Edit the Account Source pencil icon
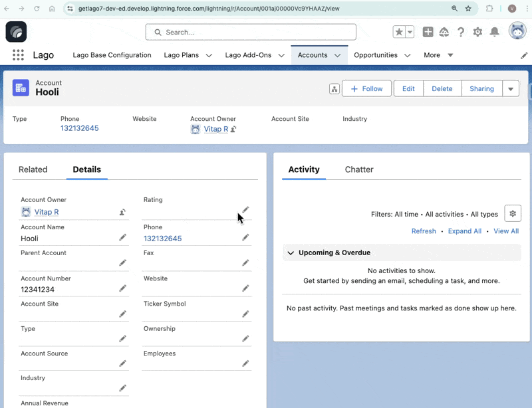The width and height of the screenshot is (532, 408). click(122, 363)
